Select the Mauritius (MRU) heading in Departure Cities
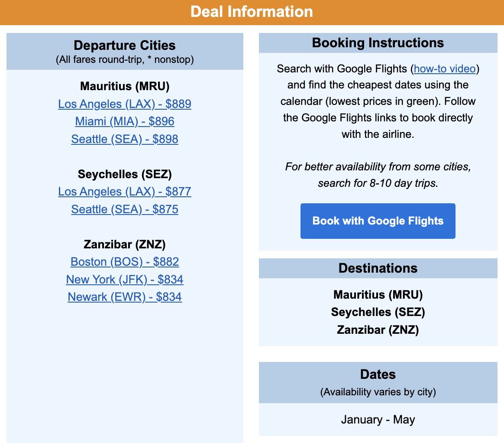This screenshot has height=443, width=504. 124,86
